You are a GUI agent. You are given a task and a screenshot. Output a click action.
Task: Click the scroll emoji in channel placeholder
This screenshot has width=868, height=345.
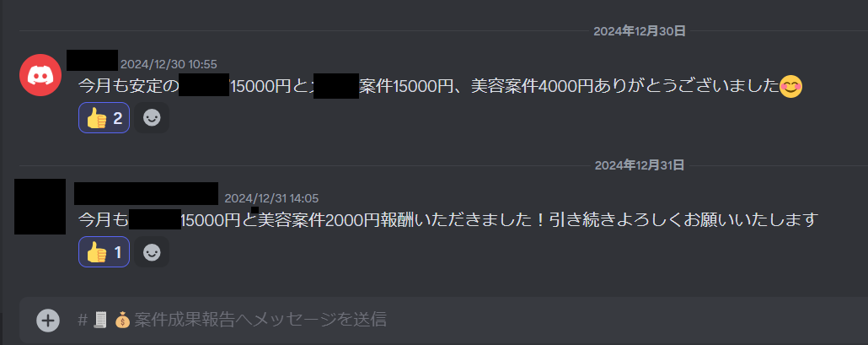[x=100, y=320]
